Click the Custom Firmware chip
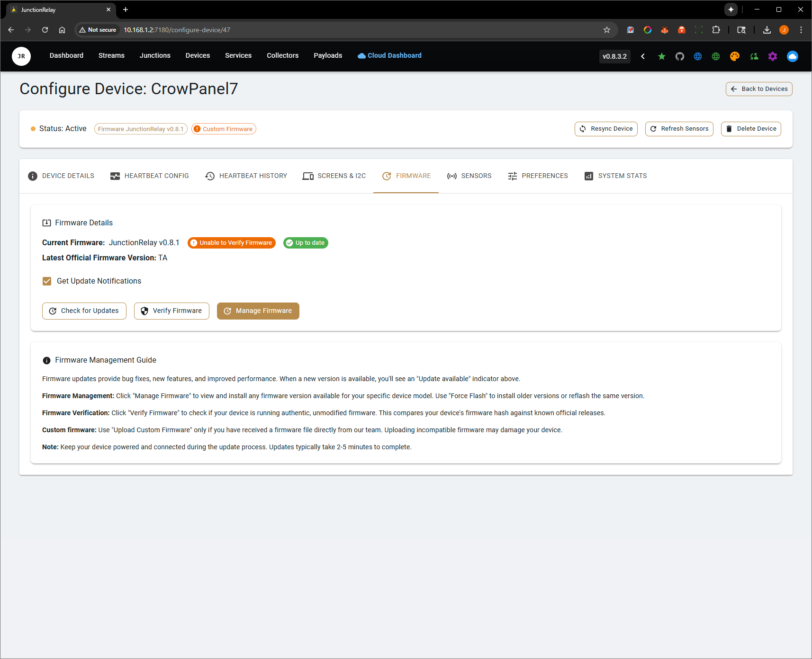Screen dimensions: 812x659 click(224, 129)
